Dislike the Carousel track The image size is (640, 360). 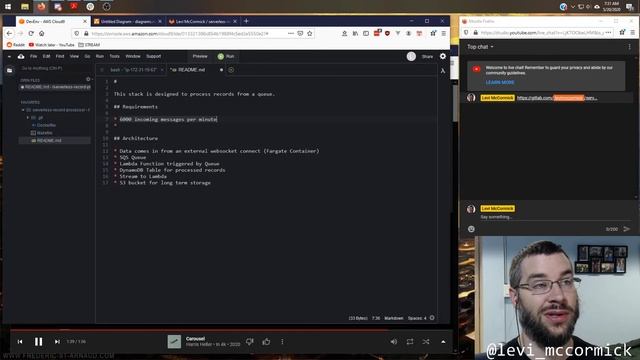tap(250, 342)
